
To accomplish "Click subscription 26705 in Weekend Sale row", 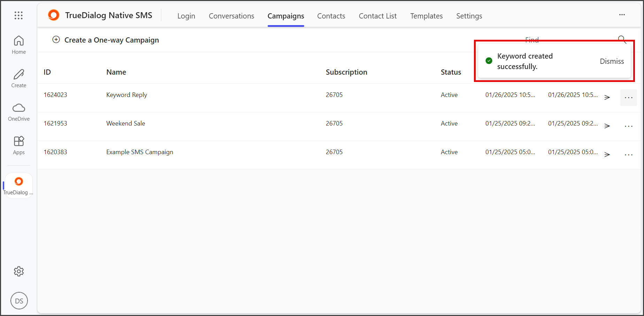I will pyautogui.click(x=334, y=123).
